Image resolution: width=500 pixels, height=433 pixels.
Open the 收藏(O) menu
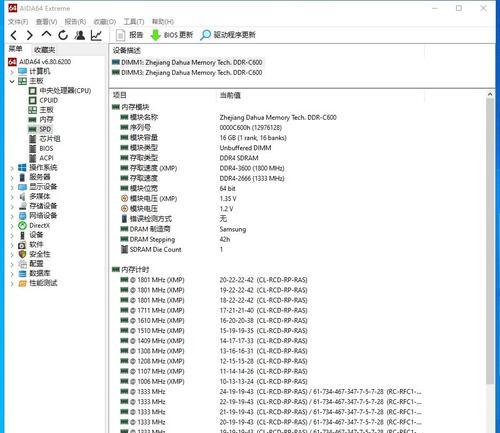click(105, 22)
